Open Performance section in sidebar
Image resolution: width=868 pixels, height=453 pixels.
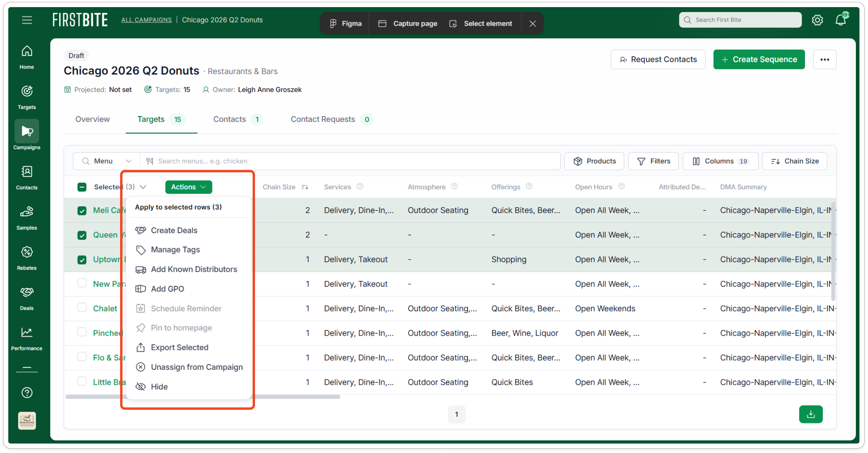27,339
